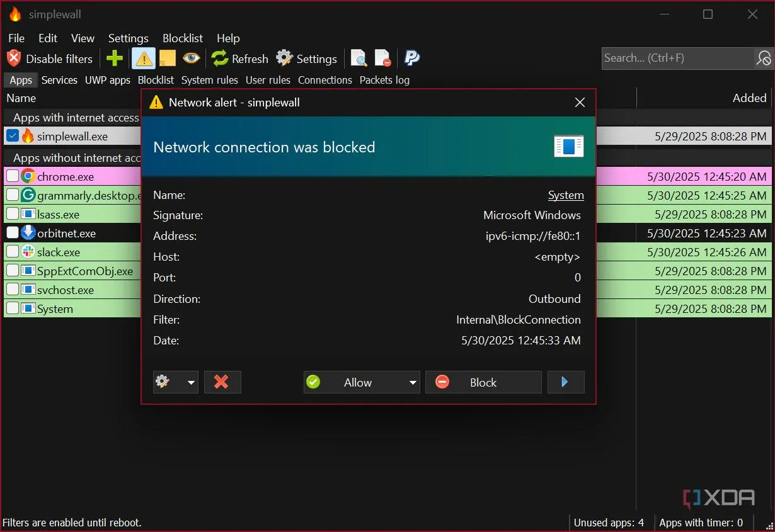Open the Help menu
Image resolution: width=775 pixels, height=532 pixels.
(x=228, y=38)
